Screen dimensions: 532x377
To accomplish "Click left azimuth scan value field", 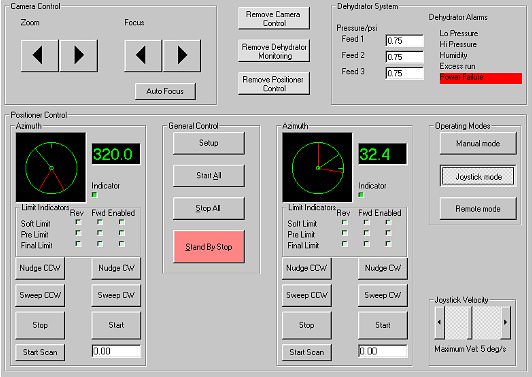I will tap(116, 351).
